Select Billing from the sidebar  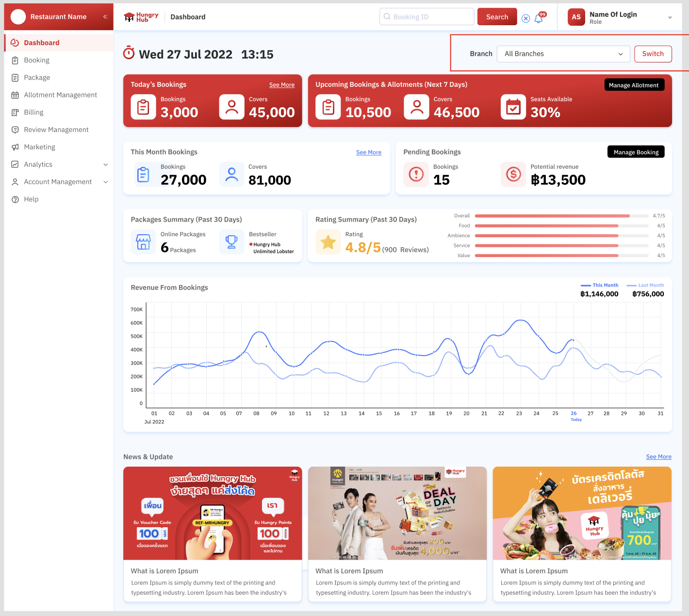point(33,112)
